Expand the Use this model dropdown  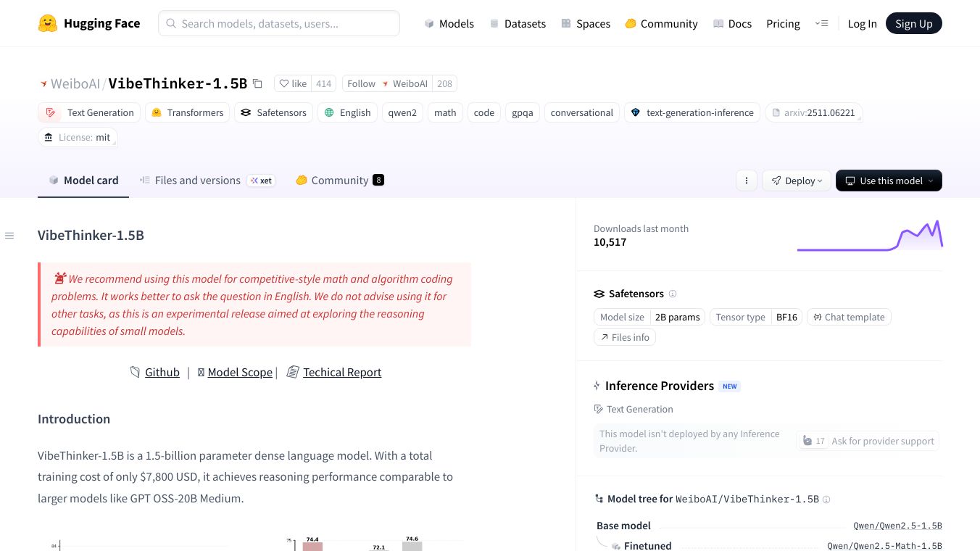(889, 181)
